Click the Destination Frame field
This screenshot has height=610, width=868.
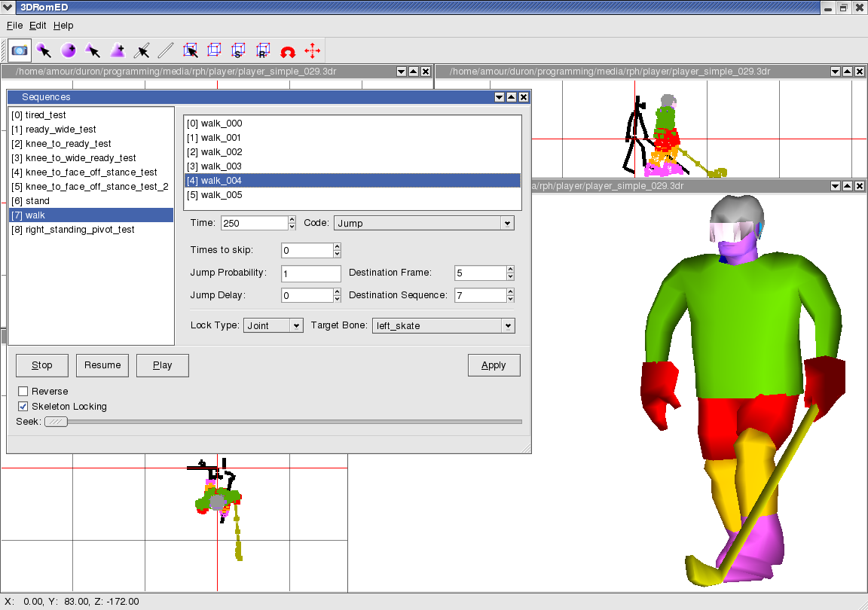[x=481, y=273]
